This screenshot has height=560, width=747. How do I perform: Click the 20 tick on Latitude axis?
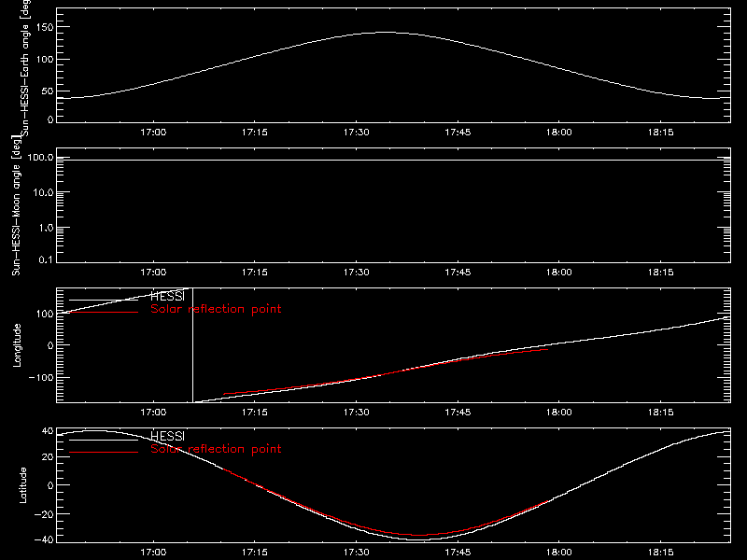pyautogui.click(x=48, y=457)
